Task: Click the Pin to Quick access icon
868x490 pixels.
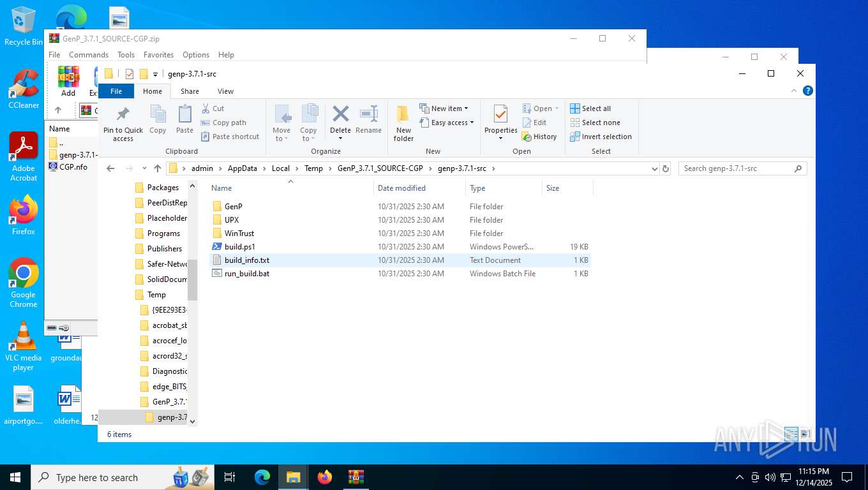Action: click(123, 123)
